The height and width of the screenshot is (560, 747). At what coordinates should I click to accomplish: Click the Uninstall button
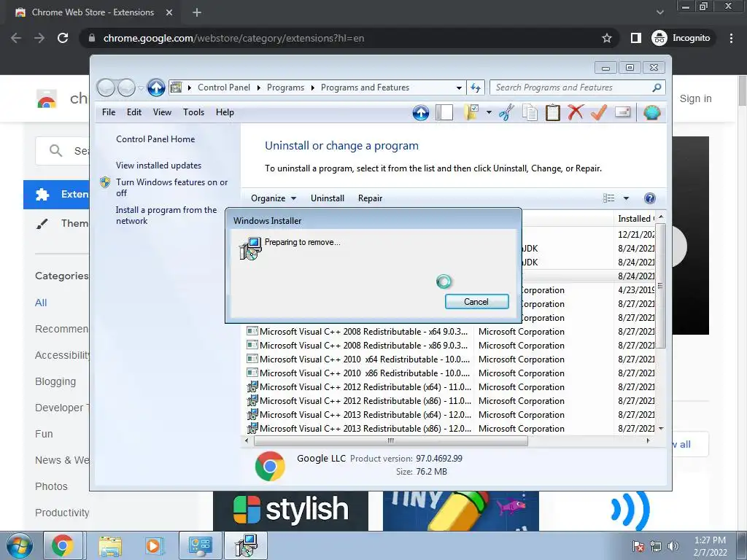coord(328,198)
